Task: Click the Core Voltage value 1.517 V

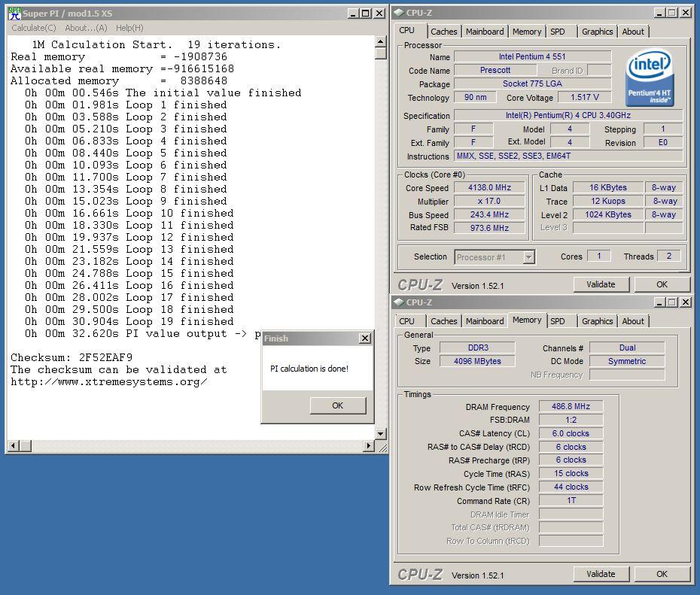Action: [584, 97]
